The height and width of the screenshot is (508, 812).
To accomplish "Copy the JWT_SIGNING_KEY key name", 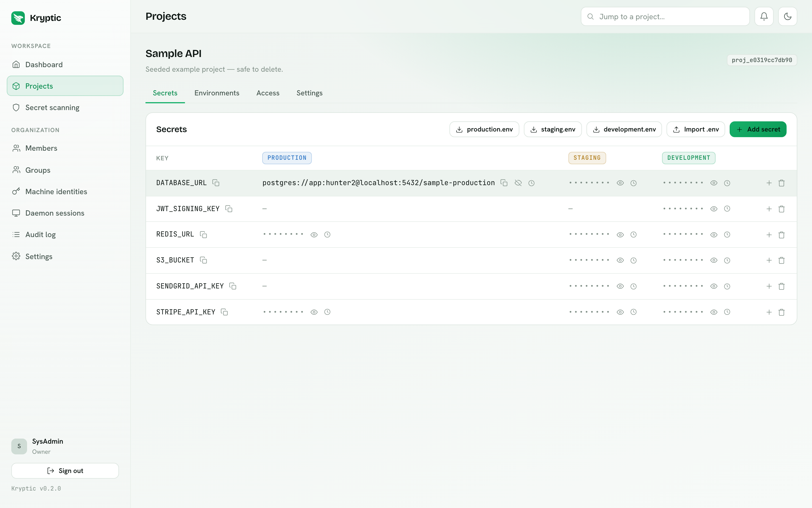I will [x=229, y=209].
